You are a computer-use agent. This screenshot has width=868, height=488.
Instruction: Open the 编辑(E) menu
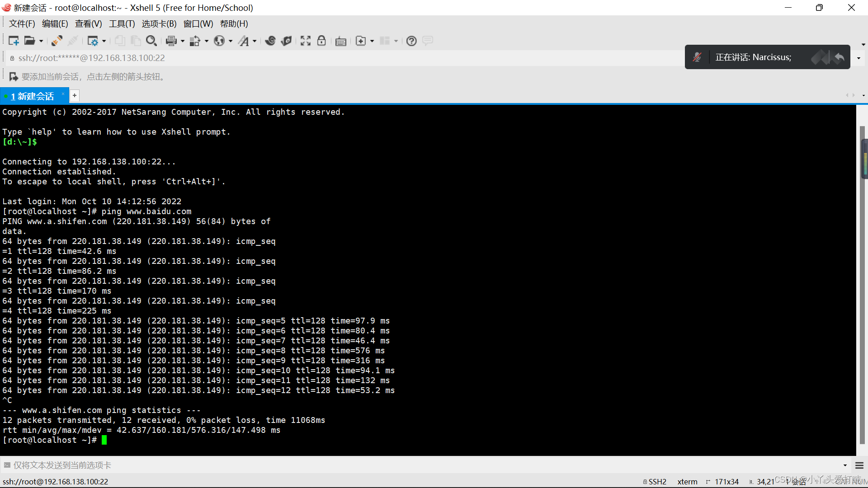55,24
